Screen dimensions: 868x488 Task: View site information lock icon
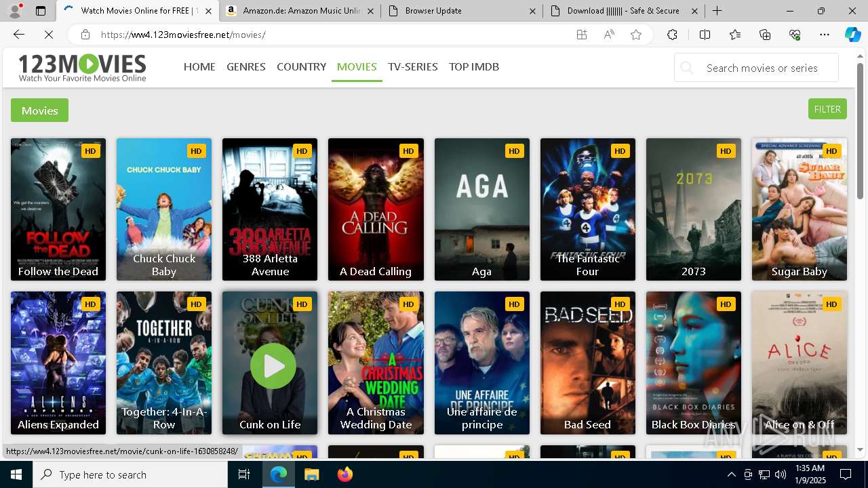click(x=85, y=35)
